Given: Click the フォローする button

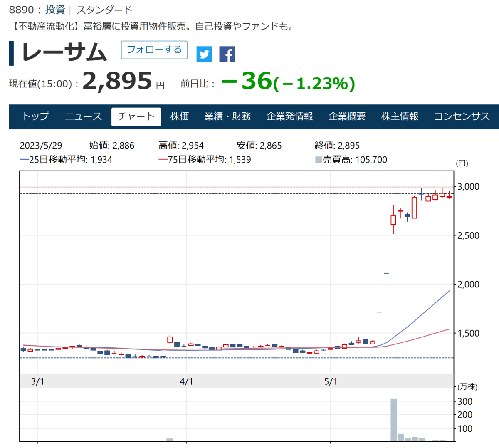Looking at the screenshot, I should [154, 50].
